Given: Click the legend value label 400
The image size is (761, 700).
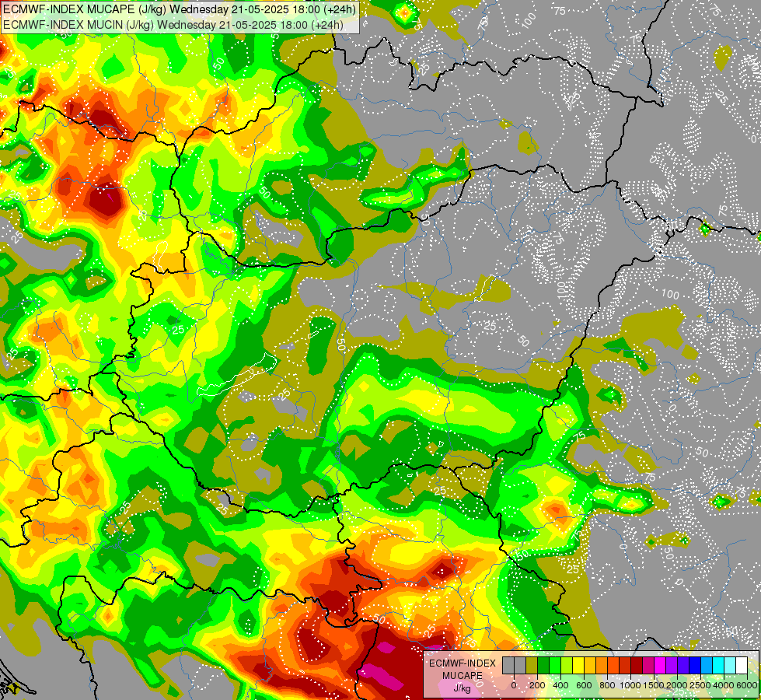Looking at the screenshot, I should point(560,685).
